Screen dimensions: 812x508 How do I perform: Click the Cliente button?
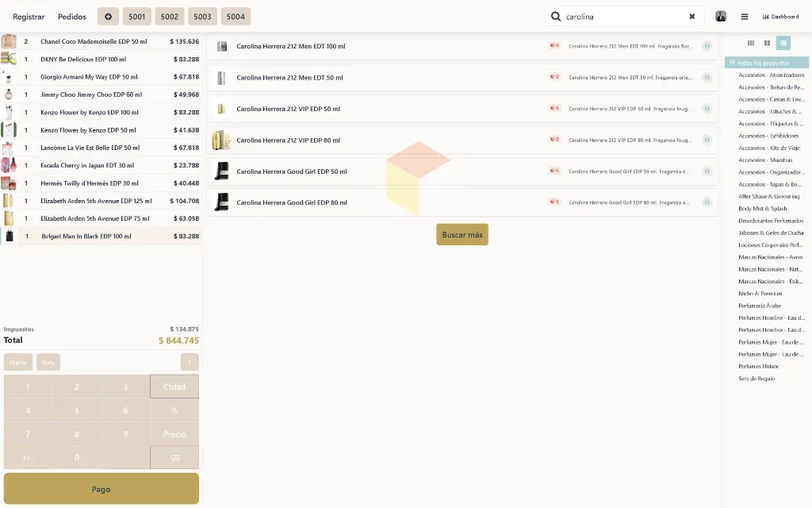coord(18,362)
